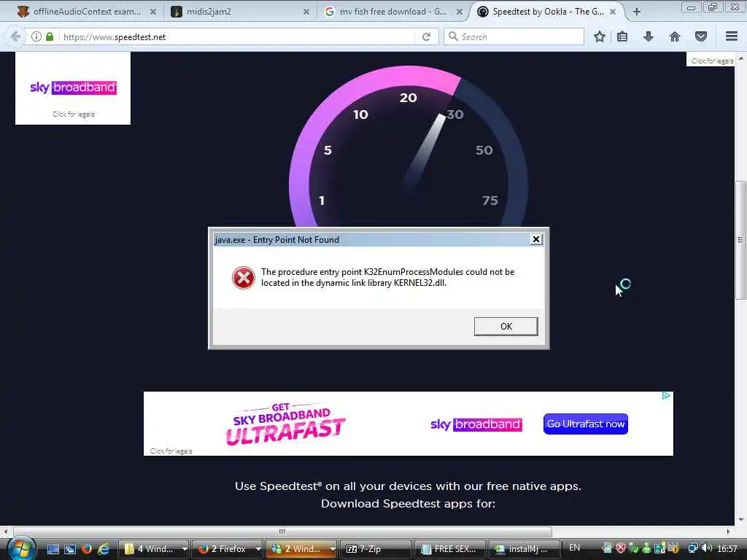Open the Windows Start orb
The width and height of the screenshot is (747, 560).
tap(21, 548)
